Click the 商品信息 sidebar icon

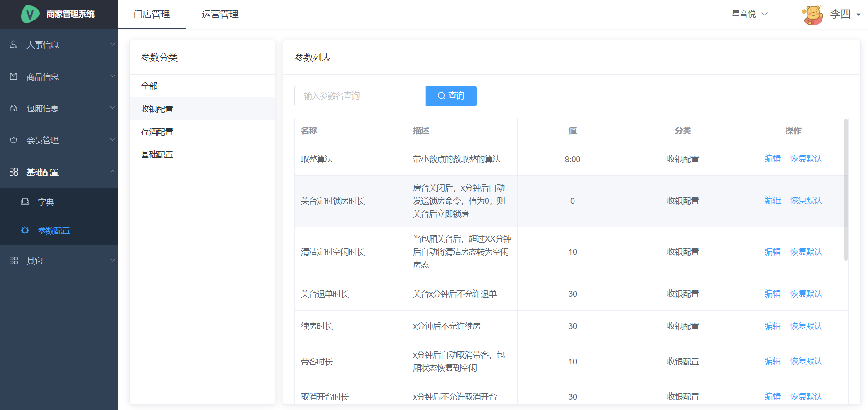pyautogui.click(x=14, y=76)
